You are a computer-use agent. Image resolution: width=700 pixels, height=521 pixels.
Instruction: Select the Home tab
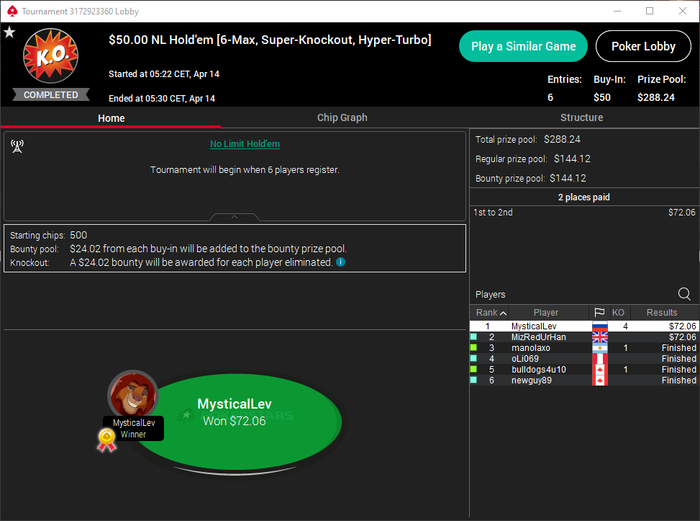111,118
